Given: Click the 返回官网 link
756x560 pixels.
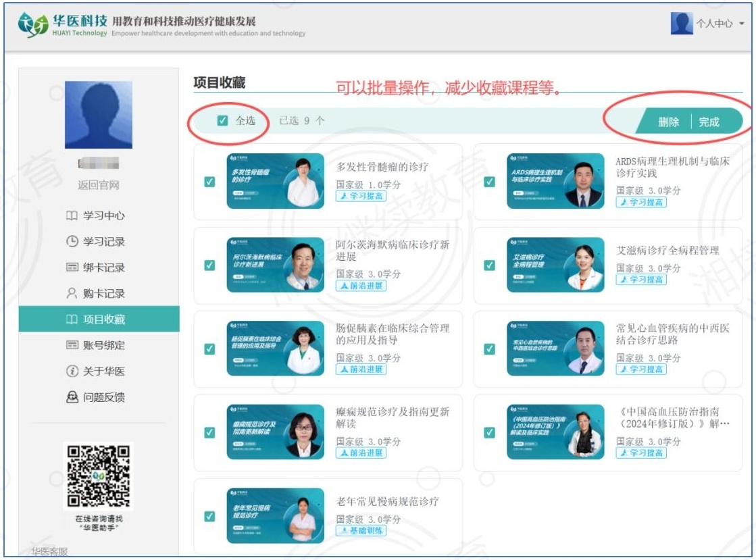Looking at the screenshot, I should 98,185.
